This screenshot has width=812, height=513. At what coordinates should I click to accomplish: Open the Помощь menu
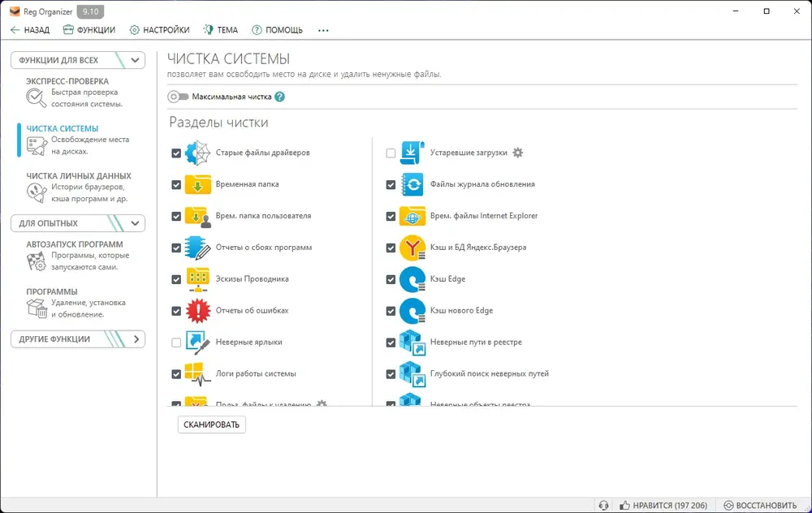pyautogui.click(x=277, y=30)
